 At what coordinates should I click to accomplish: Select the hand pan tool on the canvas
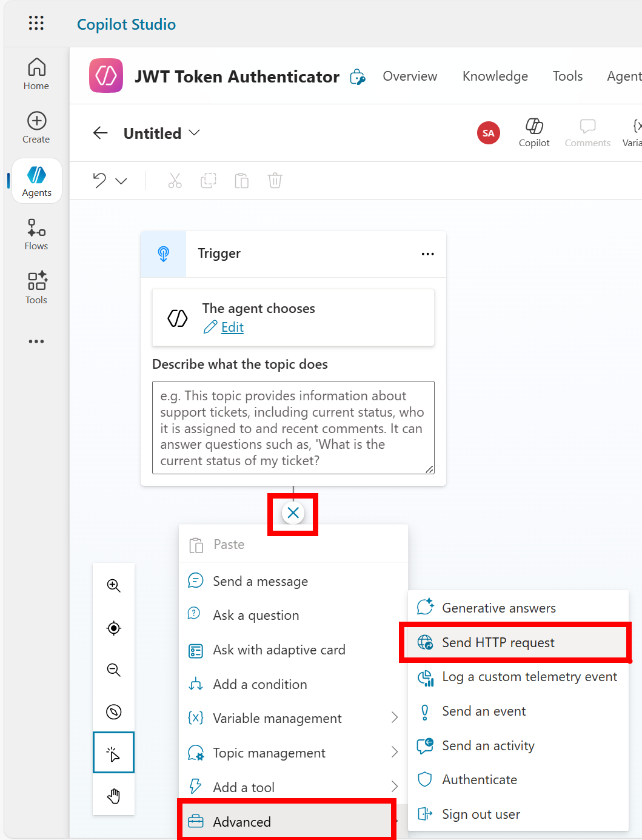(113, 796)
